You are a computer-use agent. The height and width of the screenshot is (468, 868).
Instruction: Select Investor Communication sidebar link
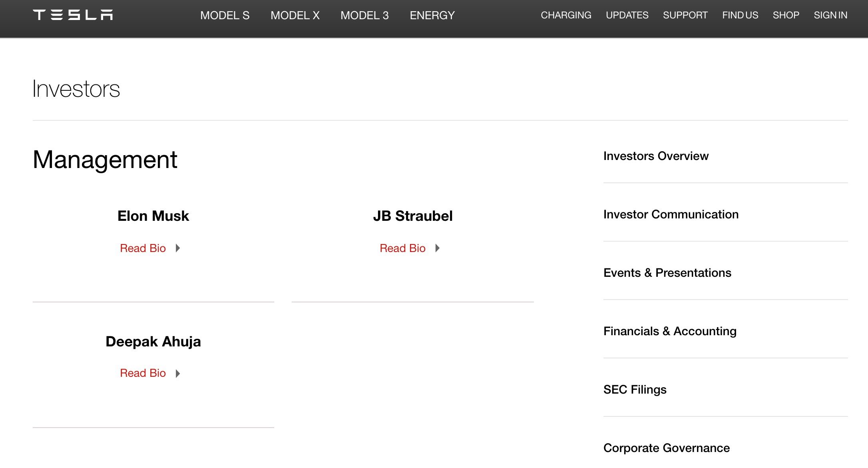click(671, 214)
